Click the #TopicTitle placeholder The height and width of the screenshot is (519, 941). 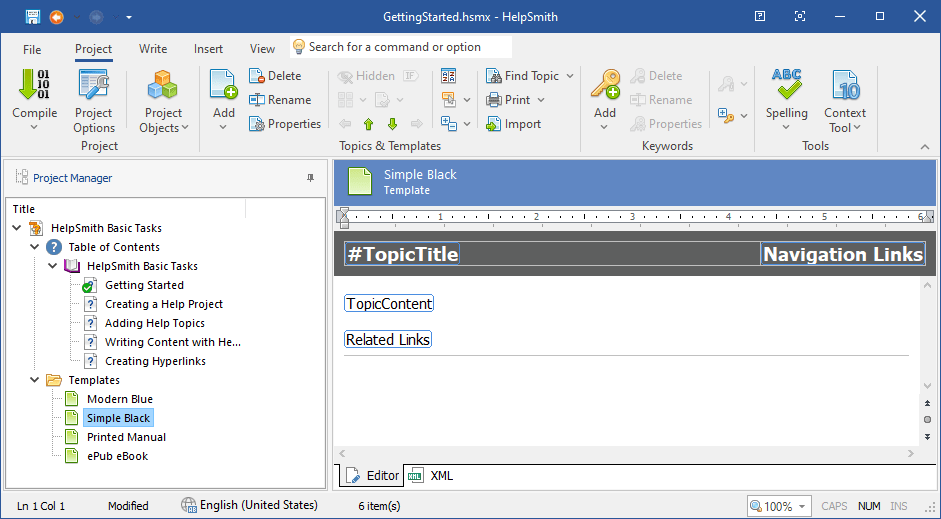point(402,254)
